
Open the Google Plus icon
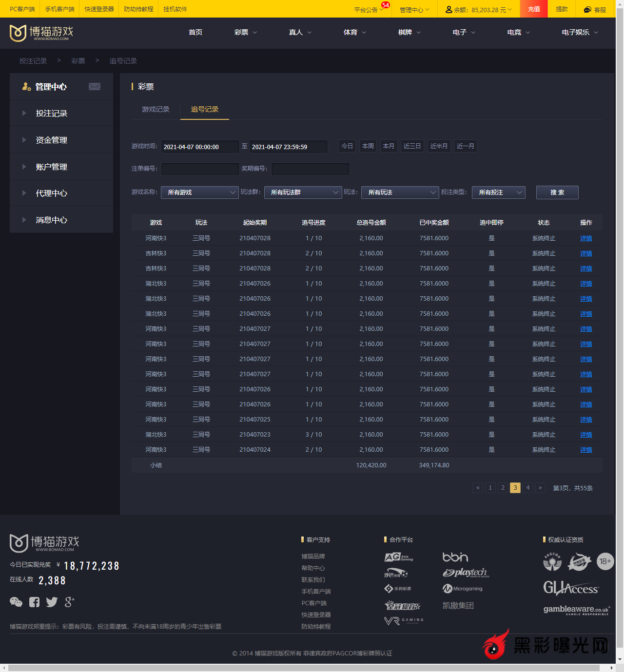click(69, 602)
